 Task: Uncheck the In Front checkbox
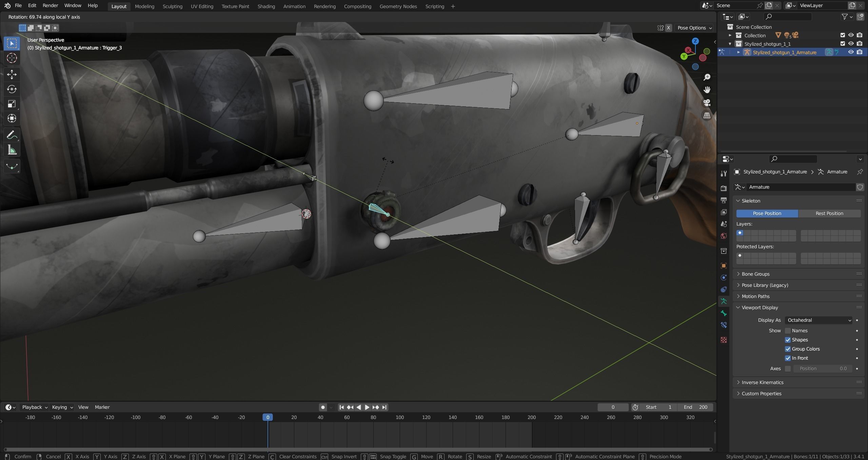tap(788, 358)
